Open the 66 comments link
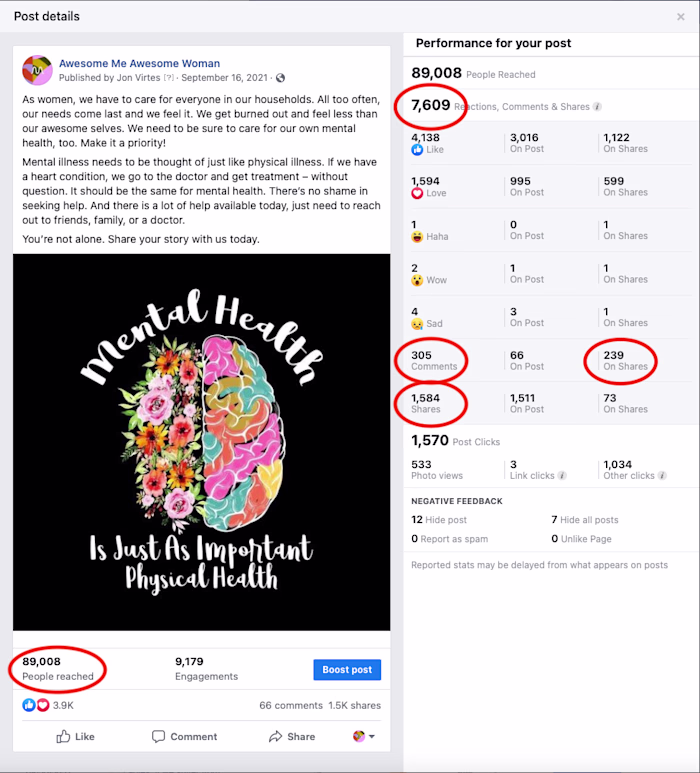Screen dimensions: 700x773 (x=291, y=705)
